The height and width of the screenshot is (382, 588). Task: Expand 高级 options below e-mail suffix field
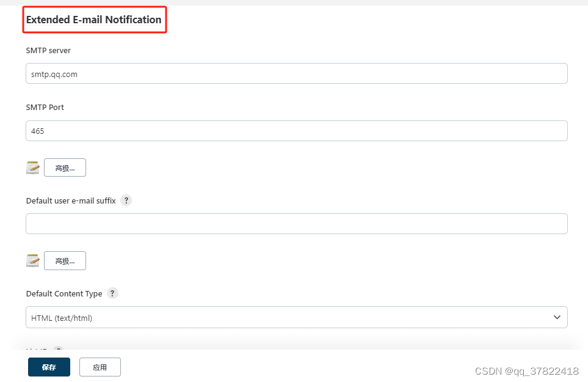(x=65, y=260)
